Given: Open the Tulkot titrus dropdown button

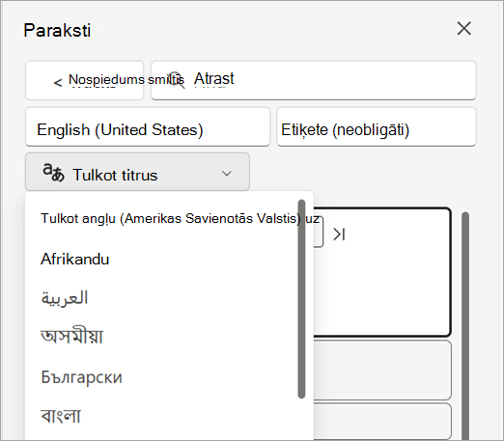Looking at the screenshot, I should [x=137, y=172].
